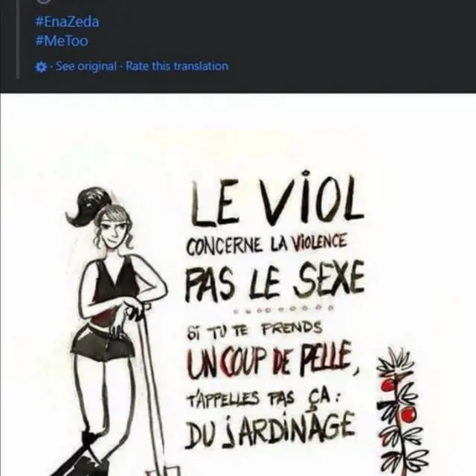The height and width of the screenshot is (476, 476).
Task: Click the 'LE VIOL' heading in the image
Action: [x=277, y=199]
